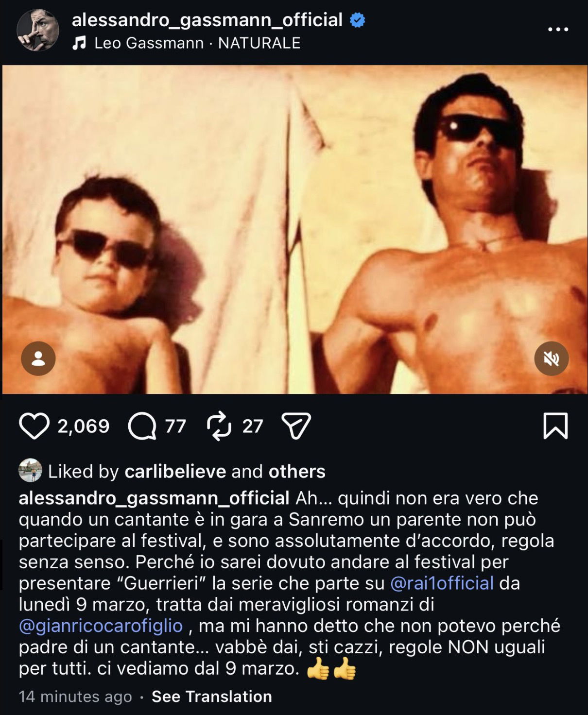Image resolution: width=588 pixels, height=715 pixels.
Task: Like the post with the heart icon
Action: pos(34,426)
